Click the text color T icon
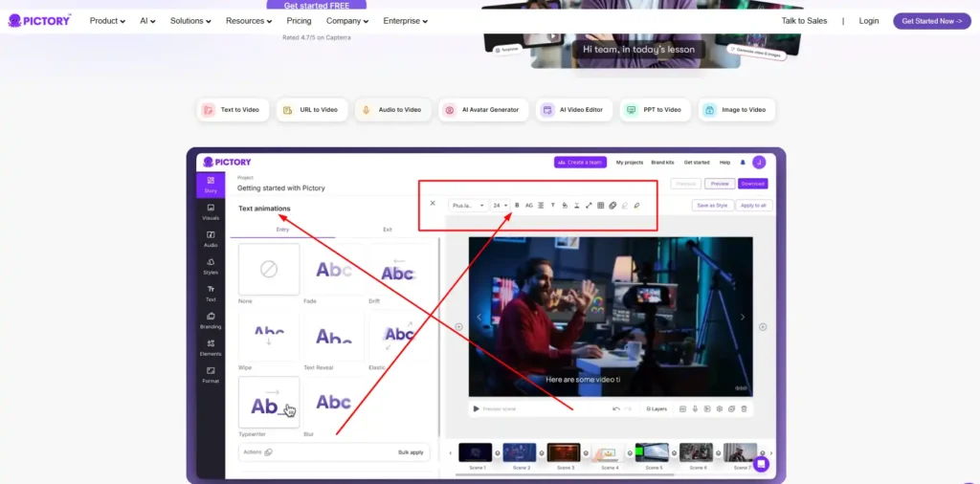The height and width of the screenshot is (484, 980). click(x=552, y=206)
